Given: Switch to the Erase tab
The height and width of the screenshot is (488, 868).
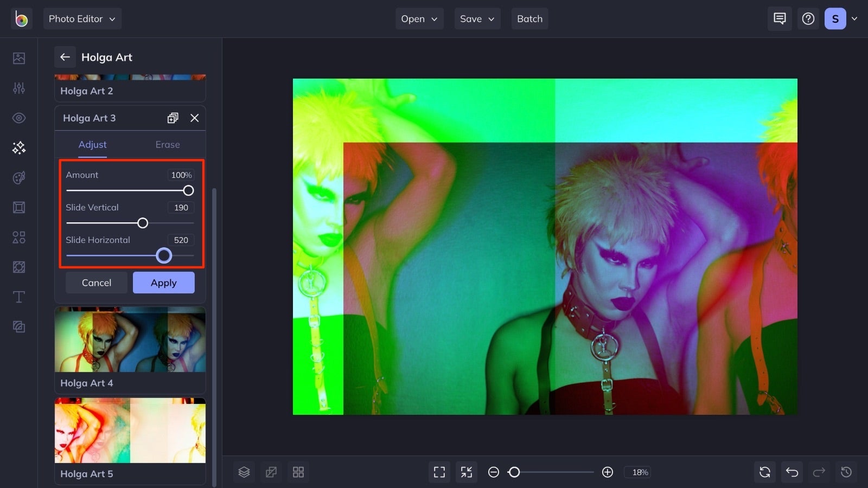Looking at the screenshot, I should 167,144.
